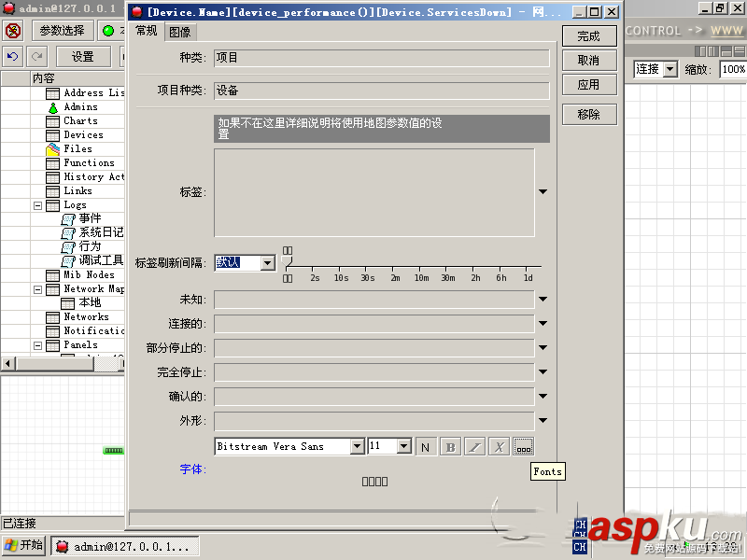Open the Files folder icon
The height and width of the screenshot is (560, 747).
pos(52,149)
